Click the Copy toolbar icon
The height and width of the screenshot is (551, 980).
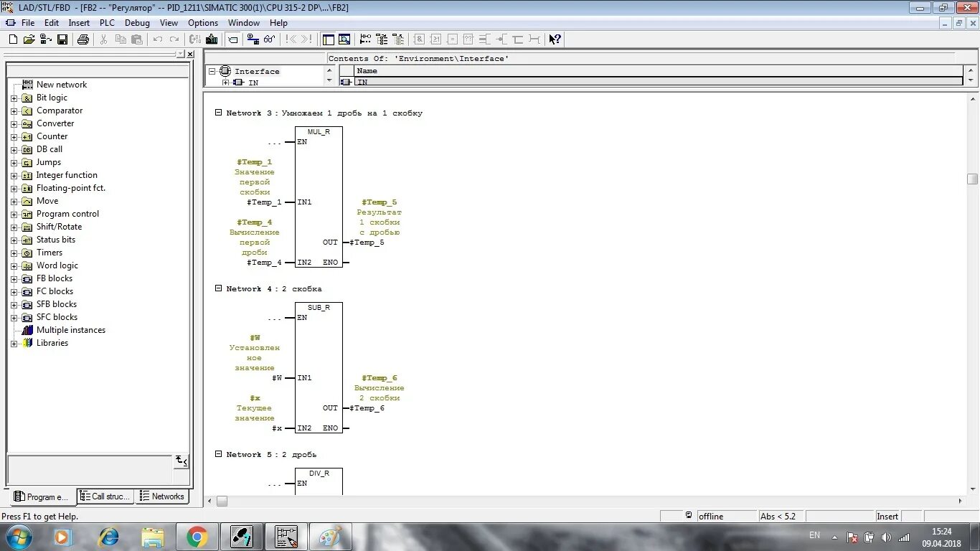pos(121,39)
